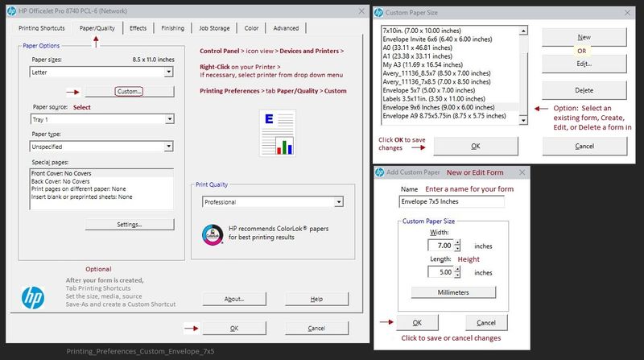Select My A3 paper form

point(450,64)
